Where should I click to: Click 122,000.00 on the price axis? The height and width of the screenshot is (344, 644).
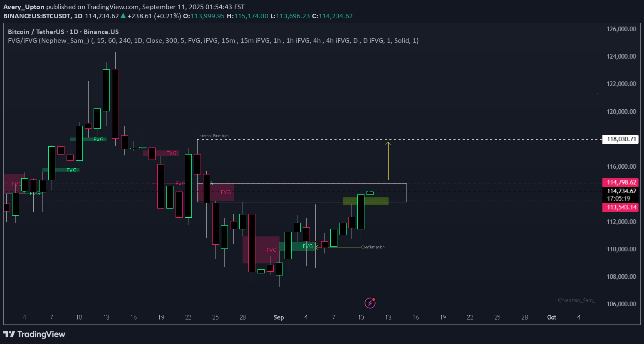621,84
